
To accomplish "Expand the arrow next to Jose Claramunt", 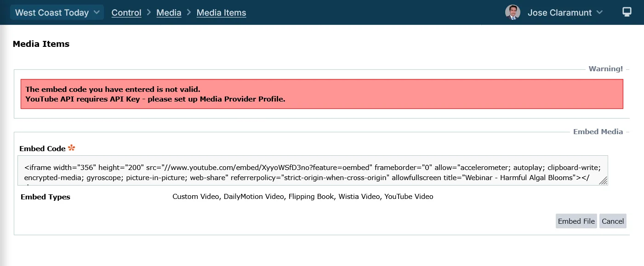I will tap(599, 12).
